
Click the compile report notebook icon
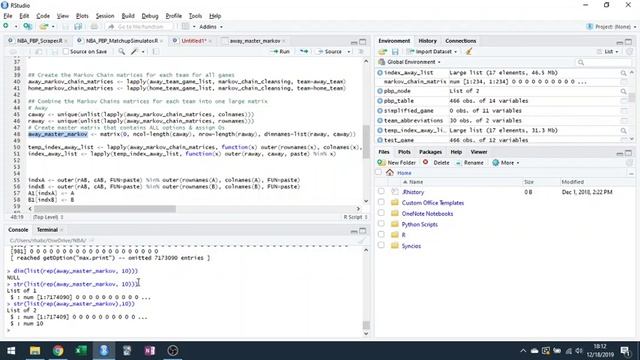[x=156, y=51]
